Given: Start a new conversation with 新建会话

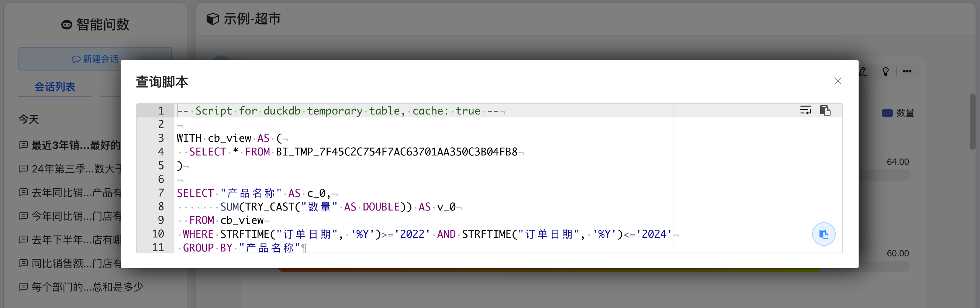Looking at the screenshot, I should click(95, 59).
